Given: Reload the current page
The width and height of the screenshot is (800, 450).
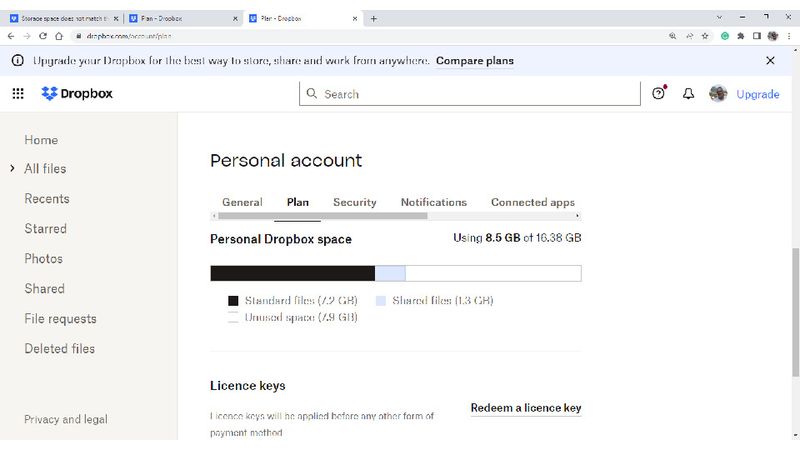Looking at the screenshot, I should click(x=43, y=36).
